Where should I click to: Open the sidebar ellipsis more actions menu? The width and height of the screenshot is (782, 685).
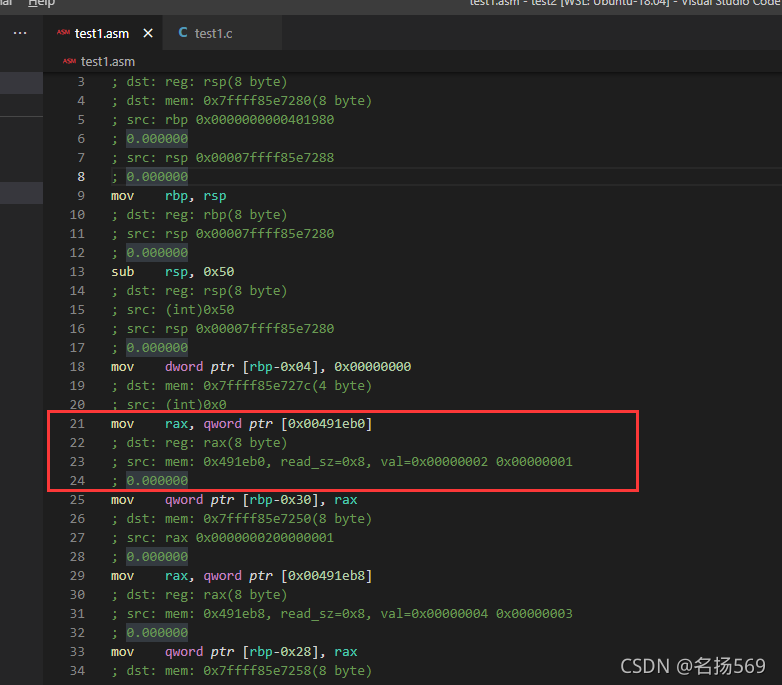click(20, 33)
